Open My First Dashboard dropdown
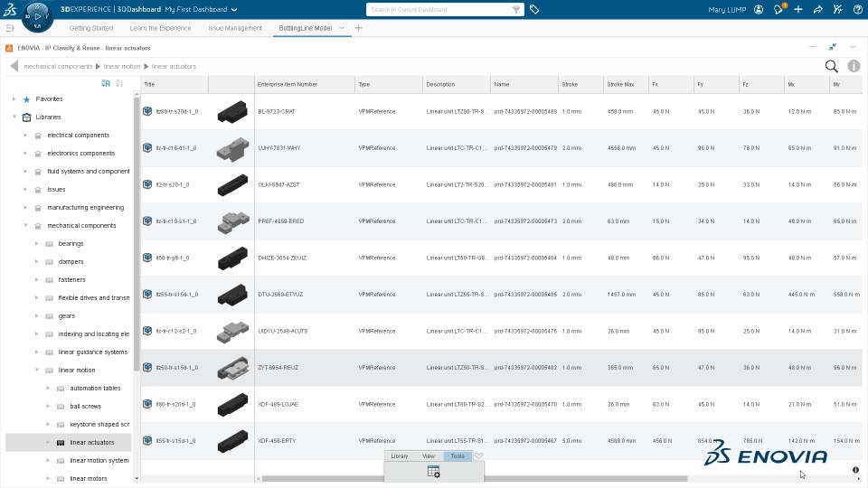 coord(234,9)
